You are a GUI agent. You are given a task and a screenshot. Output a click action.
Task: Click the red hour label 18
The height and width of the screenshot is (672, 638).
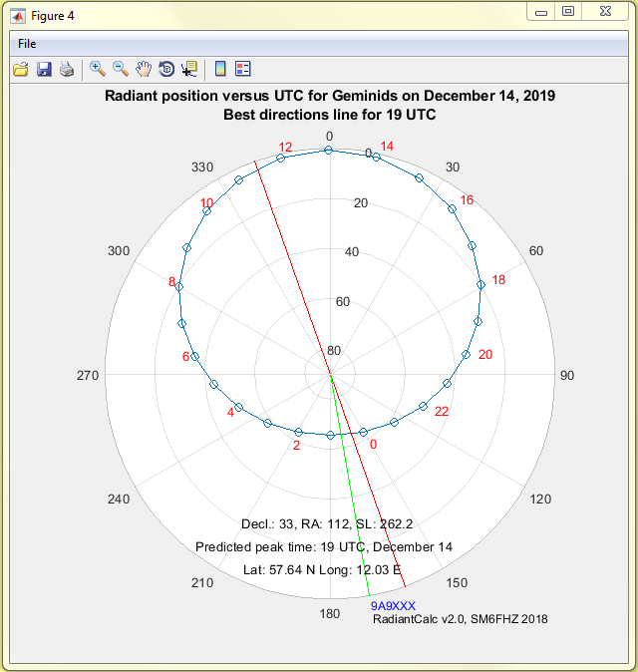(498, 280)
